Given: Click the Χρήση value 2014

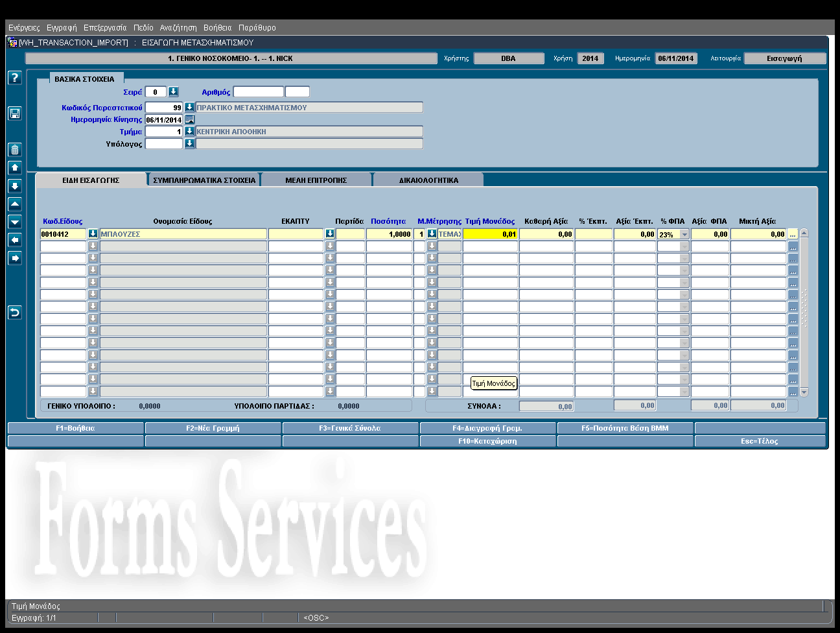Looking at the screenshot, I should click(590, 58).
